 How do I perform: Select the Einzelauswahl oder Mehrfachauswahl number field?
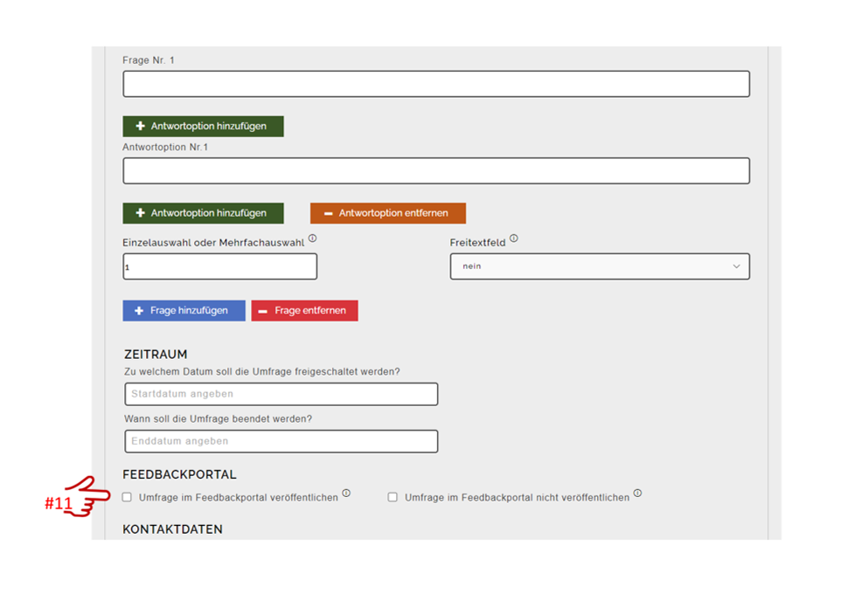point(219,266)
